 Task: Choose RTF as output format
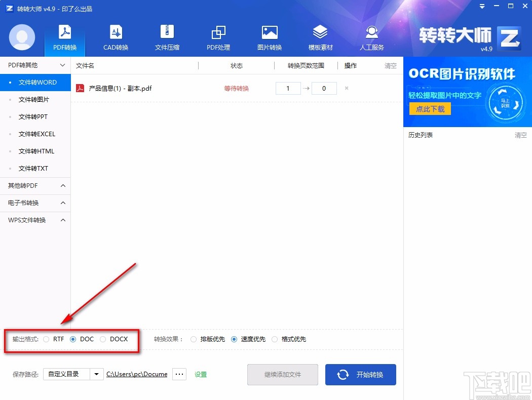pos(46,339)
